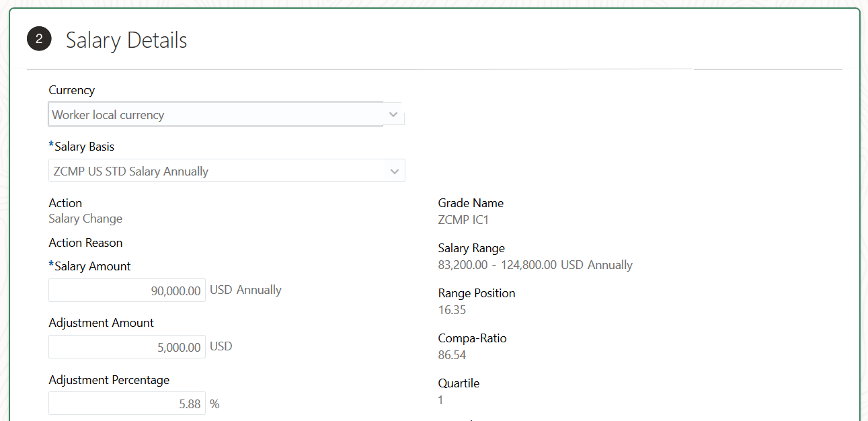Click the Salary Change action text
The image size is (868, 421).
(85, 219)
